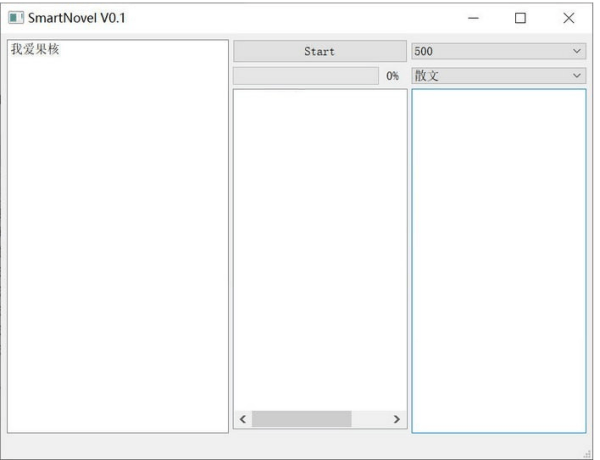Minimize the SmartNovel window
600x460 pixels.
[x=473, y=18]
